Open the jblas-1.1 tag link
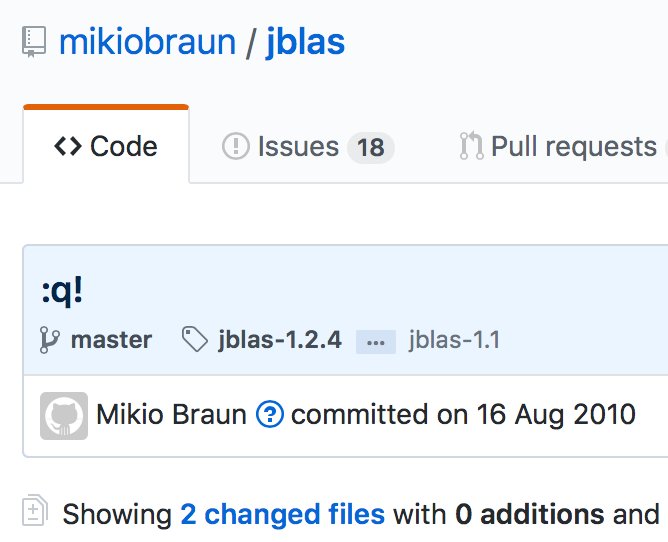The width and height of the screenshot is (668, 542). pyautogui.click(x=454, y=340)
